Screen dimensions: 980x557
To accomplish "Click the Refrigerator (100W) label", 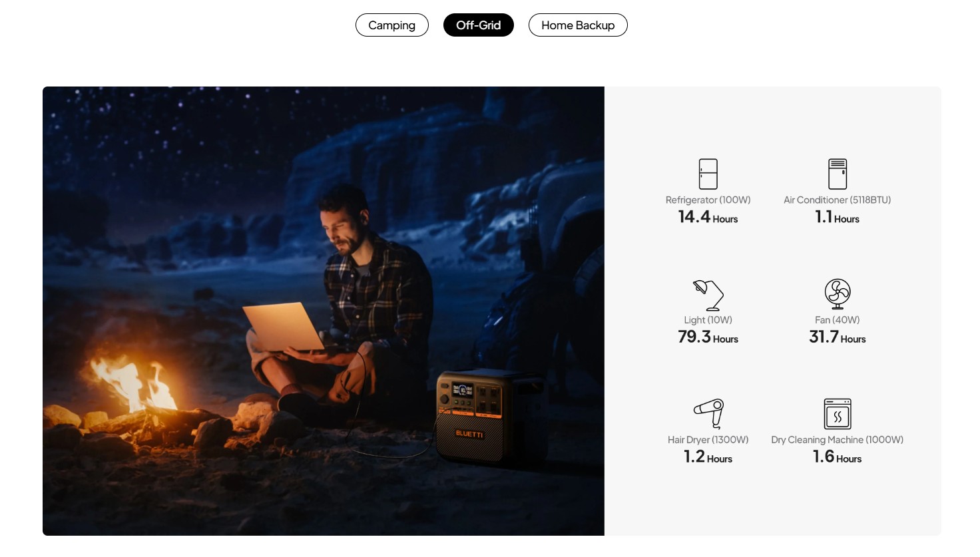I will pyautogui.click(x=708, y=200).
